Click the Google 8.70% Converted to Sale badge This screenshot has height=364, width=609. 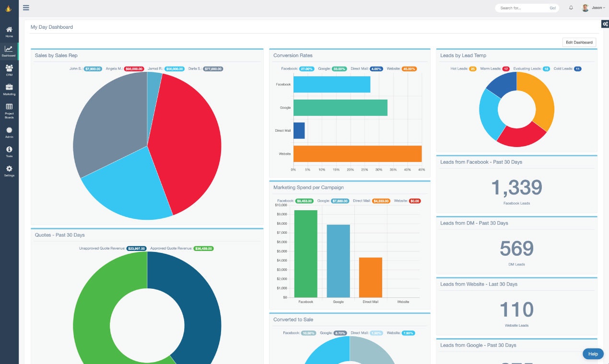340,333
